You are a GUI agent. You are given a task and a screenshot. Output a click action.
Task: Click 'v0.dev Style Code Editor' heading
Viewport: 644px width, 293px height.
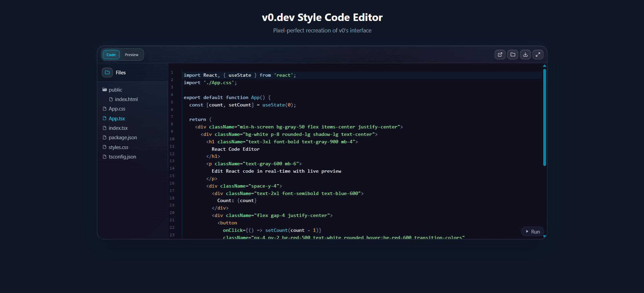click(x=322, y=17)
